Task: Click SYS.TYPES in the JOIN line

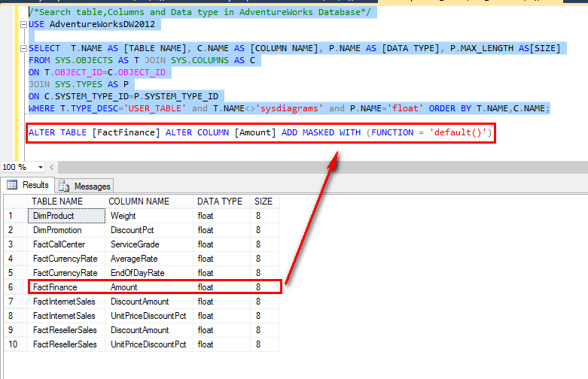Action: (78, 85)
